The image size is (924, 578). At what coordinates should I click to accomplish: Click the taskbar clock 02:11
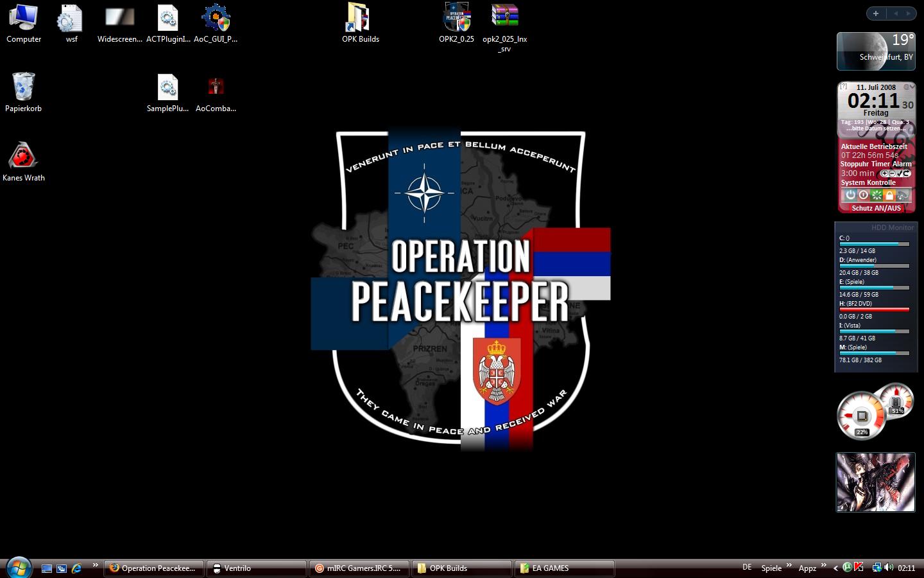click(x=906, y=568)
